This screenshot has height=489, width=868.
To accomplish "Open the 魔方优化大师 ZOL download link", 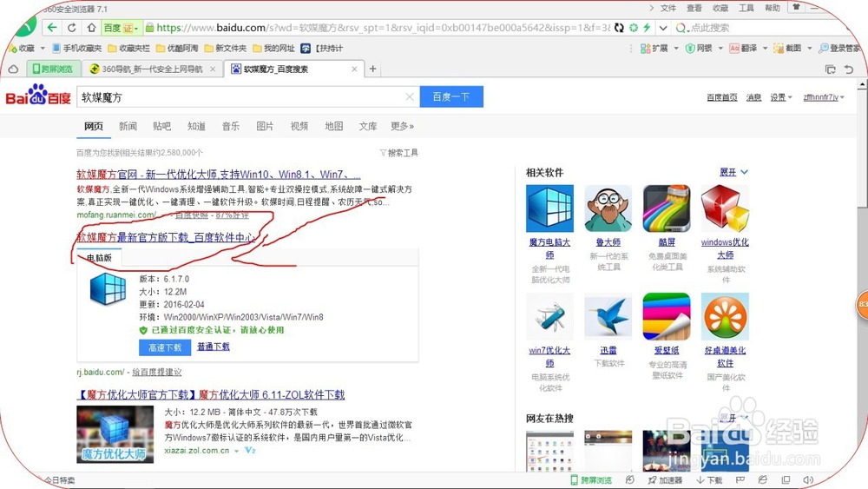I will (210, 395).
